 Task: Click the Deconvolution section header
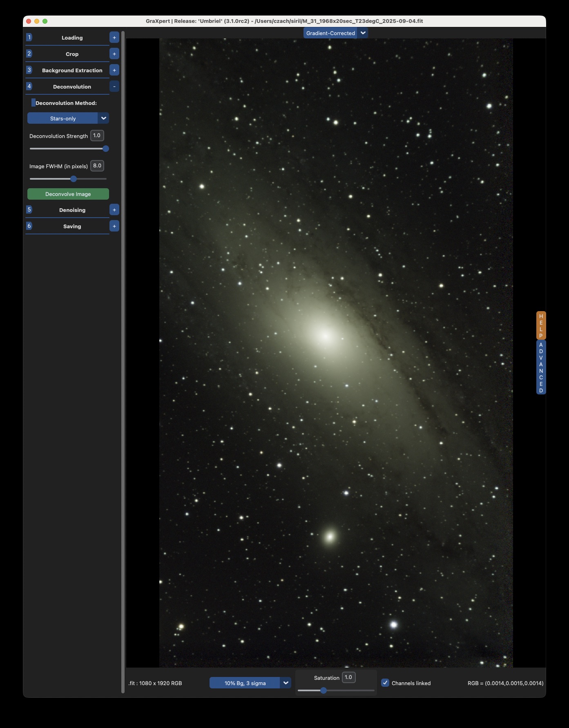pos(72,87)
